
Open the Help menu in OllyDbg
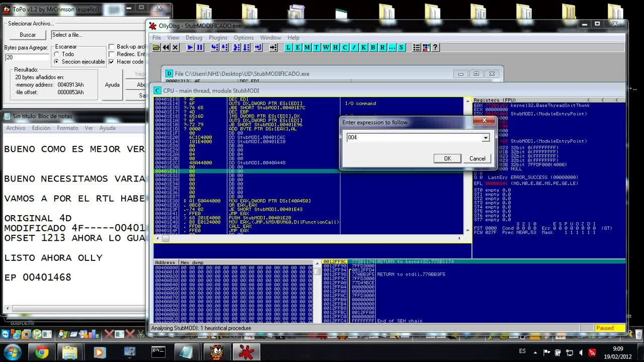pyautogui.click(x=293, y=38)
